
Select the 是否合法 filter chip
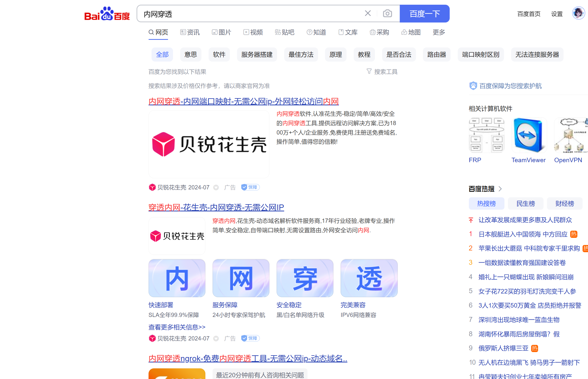pyautogui.click(x=399, y=55)
